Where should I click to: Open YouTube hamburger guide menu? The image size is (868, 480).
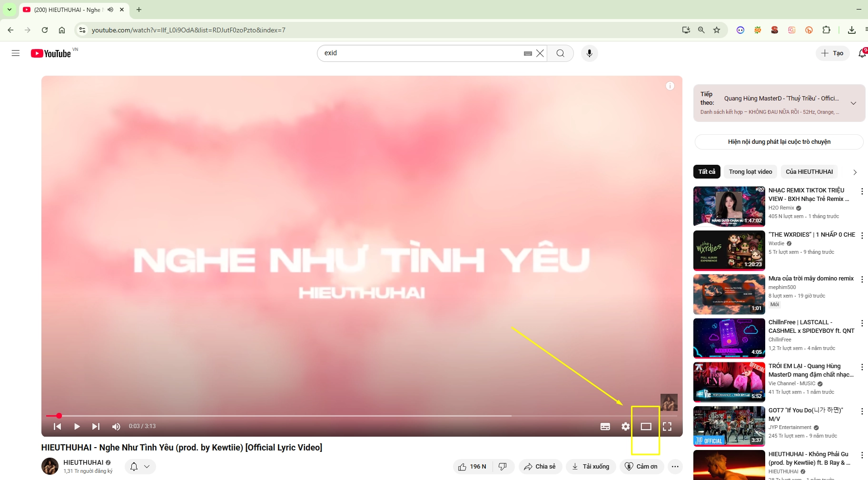[16, 53]
